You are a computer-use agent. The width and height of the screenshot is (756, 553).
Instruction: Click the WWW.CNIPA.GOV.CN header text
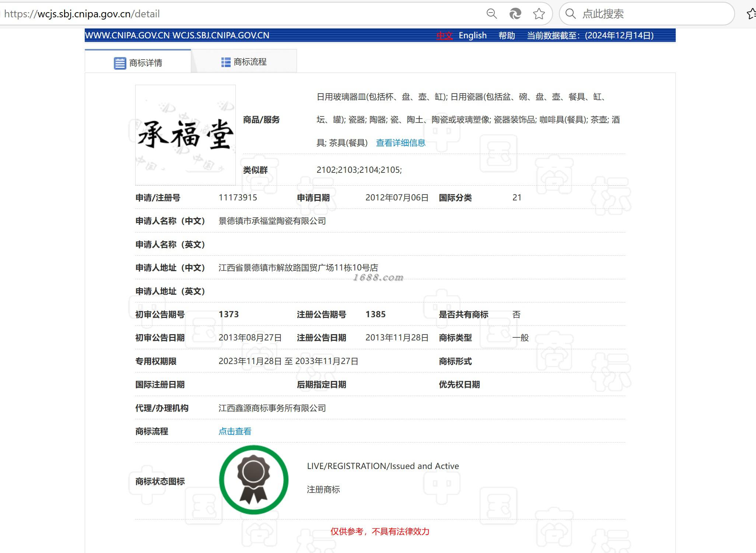(127, 35)
